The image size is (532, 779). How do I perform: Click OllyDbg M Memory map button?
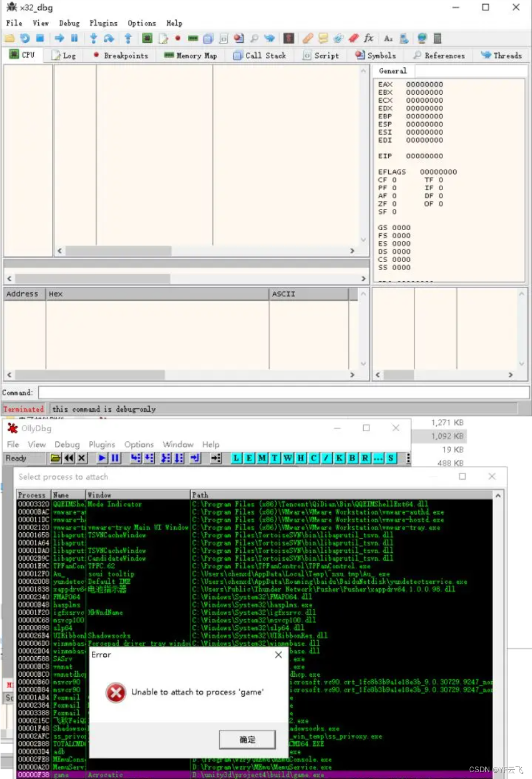[262, 458]
